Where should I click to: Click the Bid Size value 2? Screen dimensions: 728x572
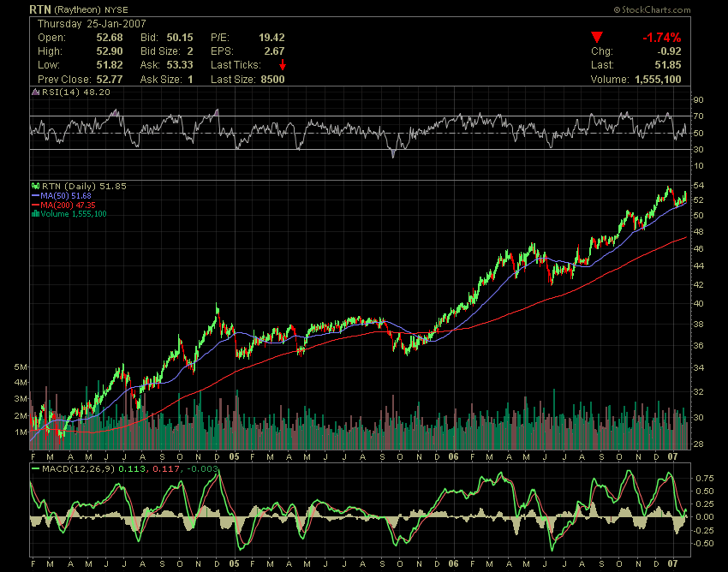pyautogui.click(x=190, y=51)
